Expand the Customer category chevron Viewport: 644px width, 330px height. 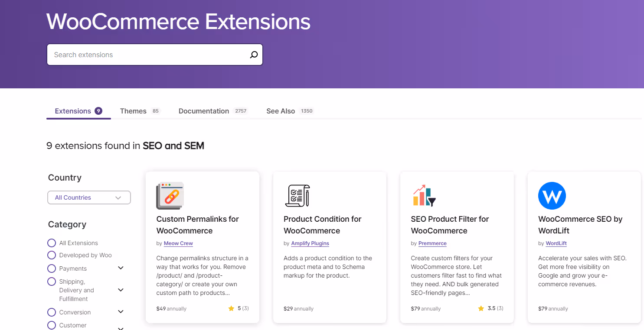pyautogui.click(x=121, y=328)
